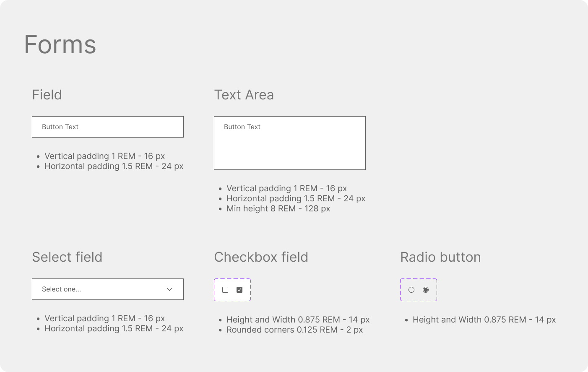This screenshot has width=588, height=372.
Task: Click the 'Field' section heading
Action: coord(47,95)
